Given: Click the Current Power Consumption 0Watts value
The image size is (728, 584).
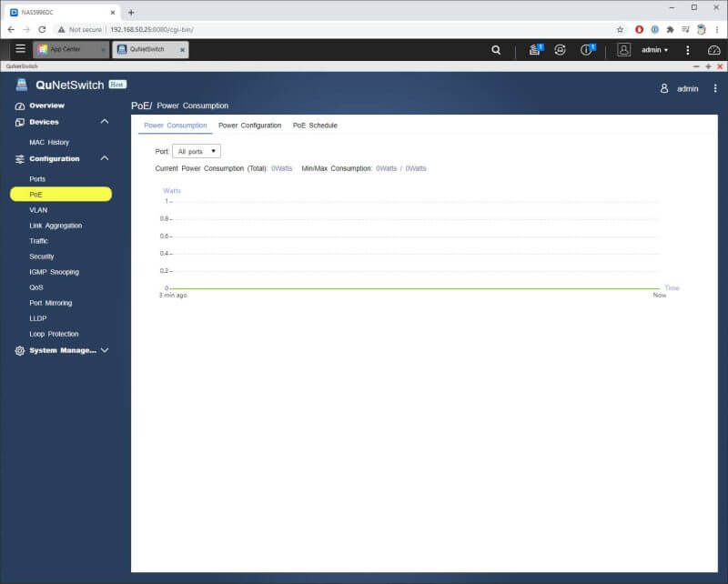Looking at the screenshot, I should click(282, 168).
